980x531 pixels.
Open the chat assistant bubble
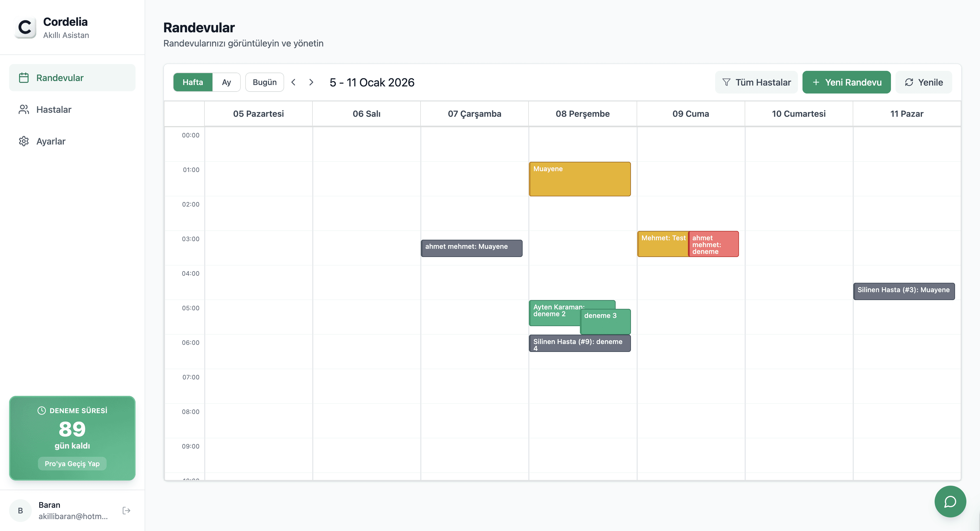tap(950, 501)
